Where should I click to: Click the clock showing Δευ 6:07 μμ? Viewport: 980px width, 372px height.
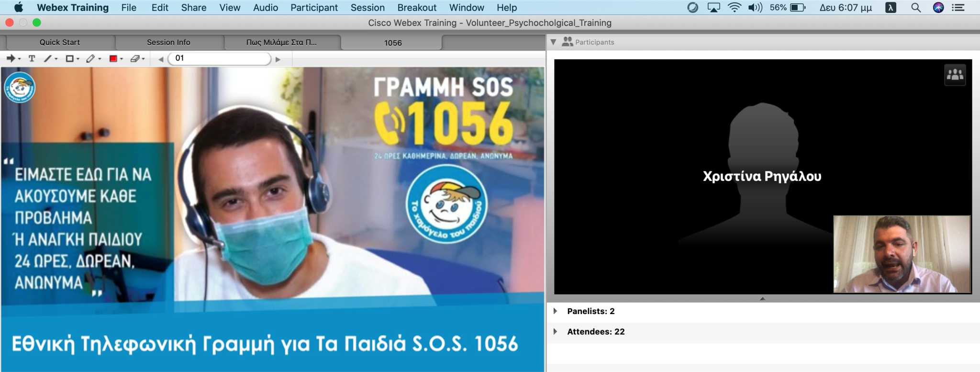(846, 7)
